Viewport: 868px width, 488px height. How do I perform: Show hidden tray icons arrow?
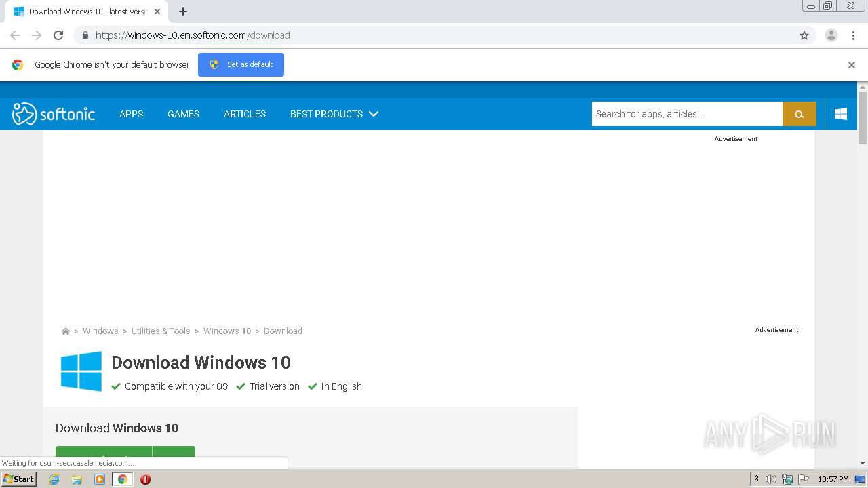click(x=756, y=479)
